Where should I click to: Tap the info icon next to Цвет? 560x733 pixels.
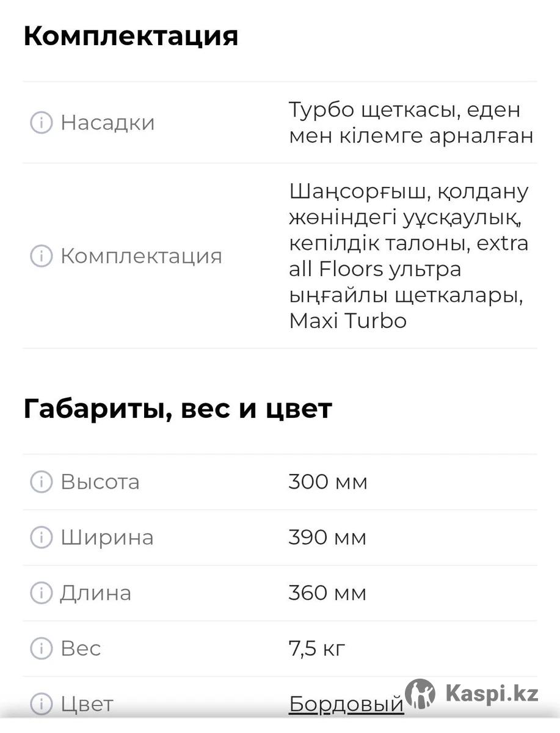pos(41,704)
